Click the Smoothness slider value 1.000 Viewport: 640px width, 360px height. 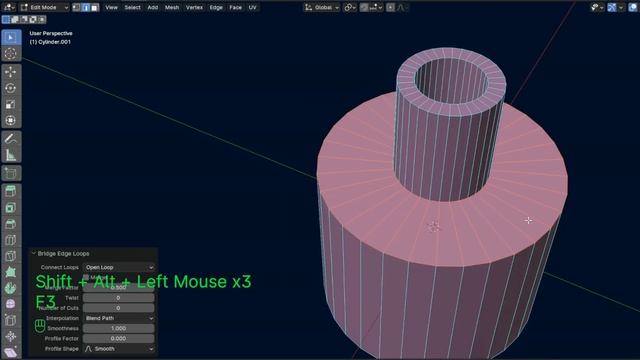[x=119, y=329]
